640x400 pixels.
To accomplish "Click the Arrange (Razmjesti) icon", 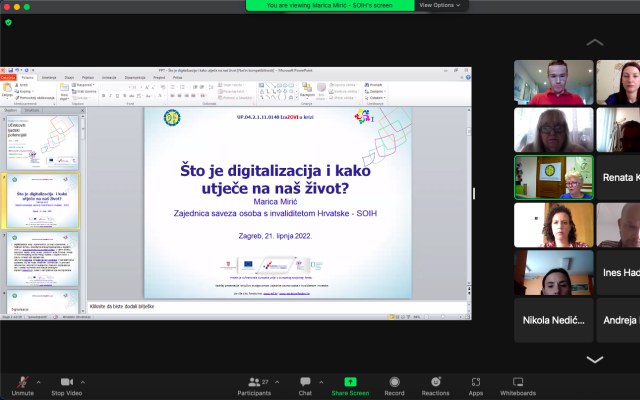I will click(x=307, y=87).
